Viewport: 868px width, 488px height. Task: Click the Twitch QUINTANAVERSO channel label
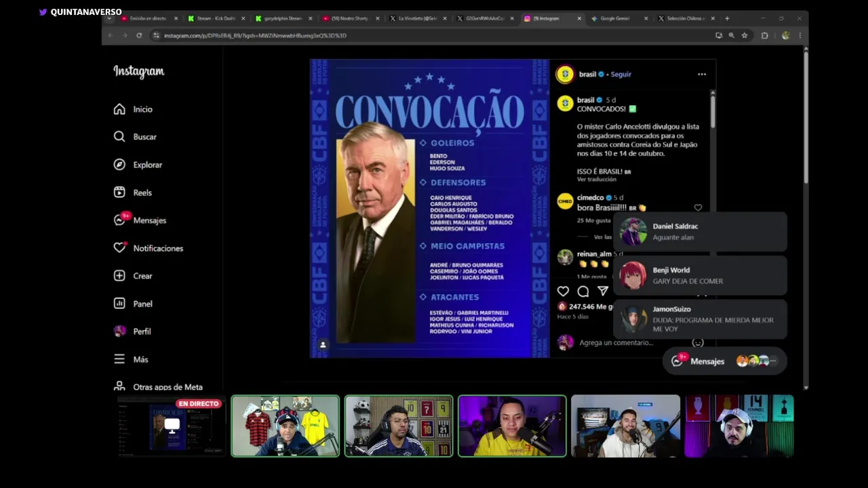80,12
